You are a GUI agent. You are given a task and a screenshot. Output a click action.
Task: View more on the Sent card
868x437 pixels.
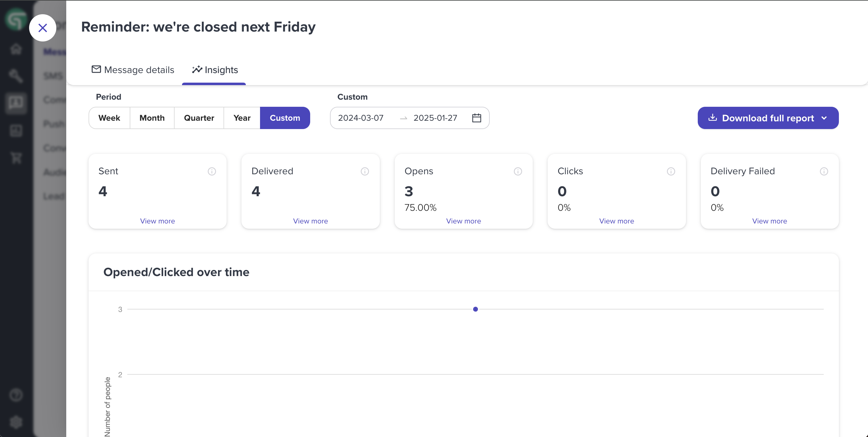[157, 221]
